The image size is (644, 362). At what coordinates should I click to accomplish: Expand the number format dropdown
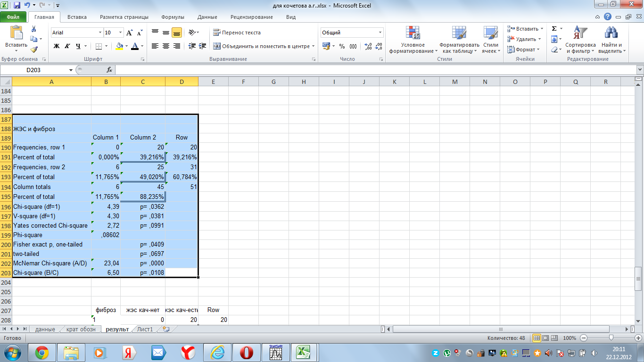(380, 33)
